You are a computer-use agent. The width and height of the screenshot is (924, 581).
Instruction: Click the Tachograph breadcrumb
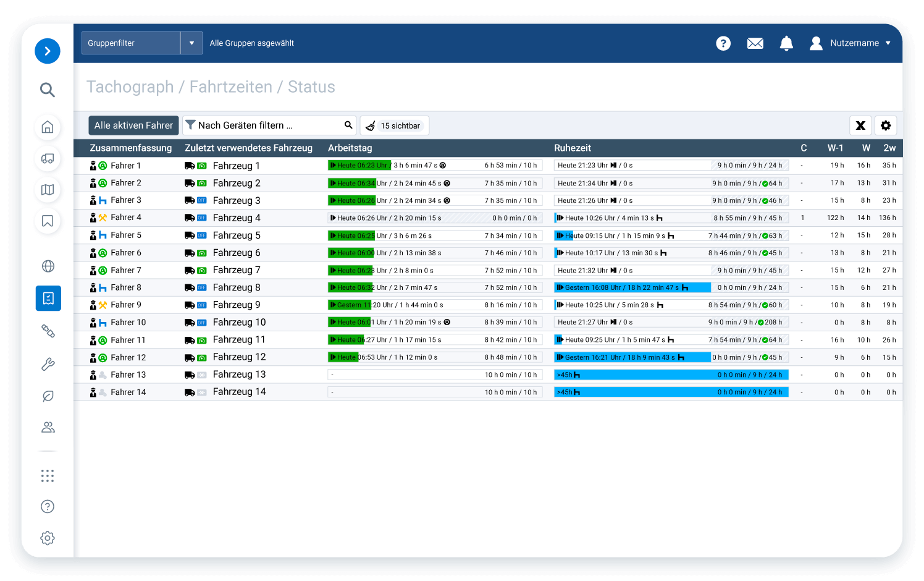(130, 87)
